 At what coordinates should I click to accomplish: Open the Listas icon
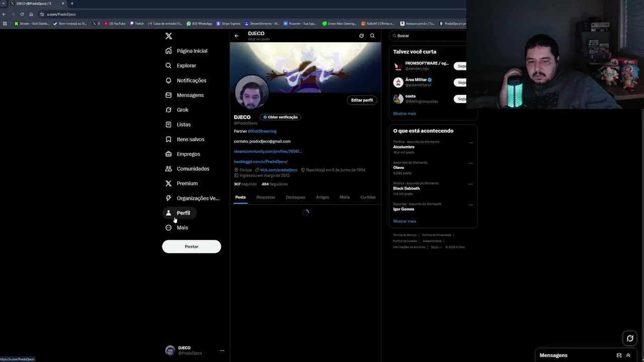pos(169,124)
